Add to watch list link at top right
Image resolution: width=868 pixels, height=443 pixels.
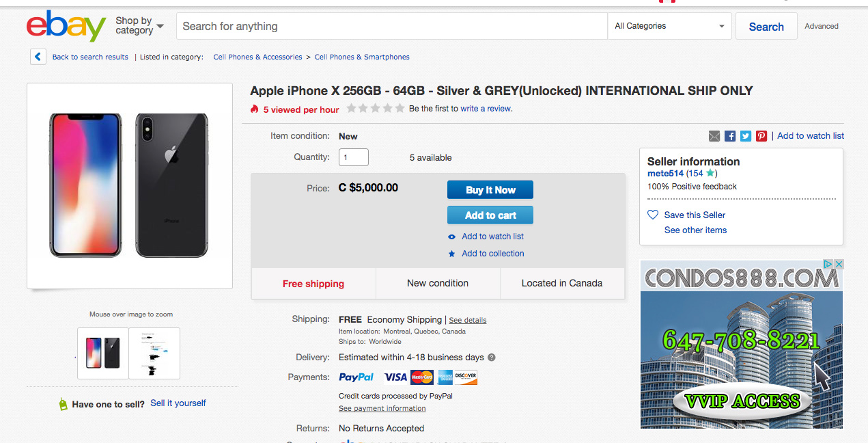tap(811, 135)
